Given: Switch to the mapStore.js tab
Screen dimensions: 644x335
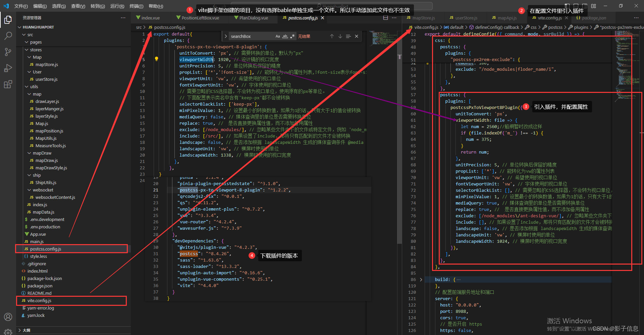Looking at the screenshot, I should [423, 18].
